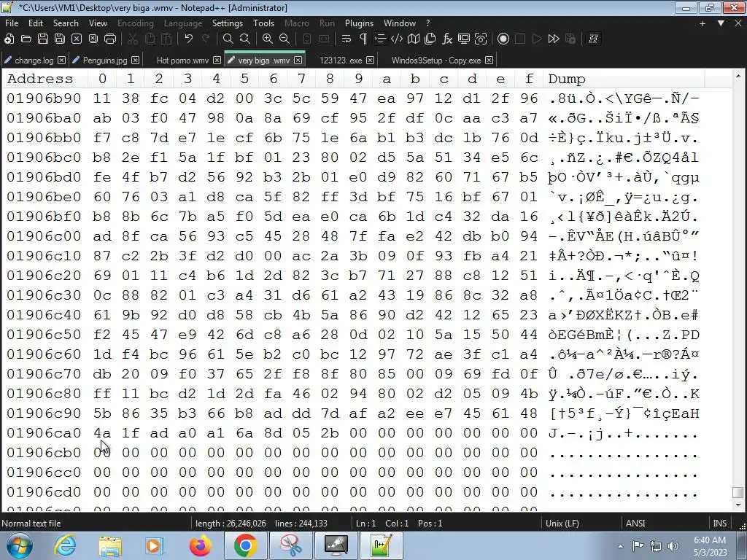Open the Search menu

click(x=66, y=23)
